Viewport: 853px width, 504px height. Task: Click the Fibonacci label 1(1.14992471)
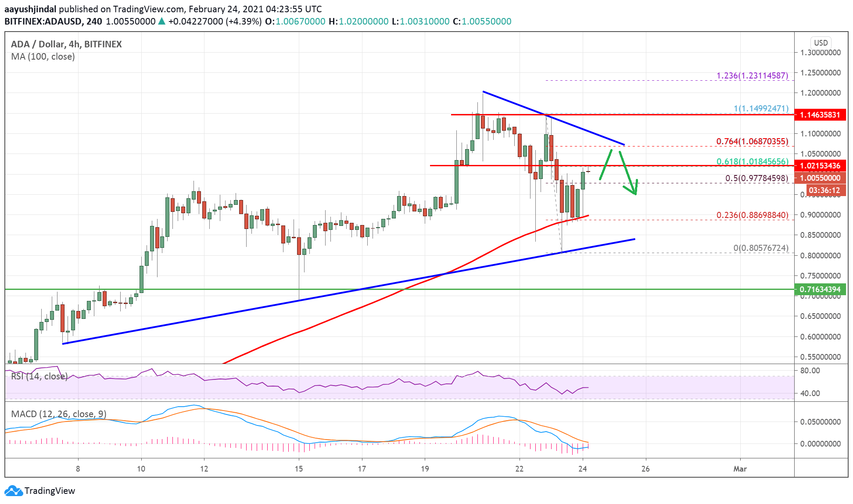coord(761,108)
